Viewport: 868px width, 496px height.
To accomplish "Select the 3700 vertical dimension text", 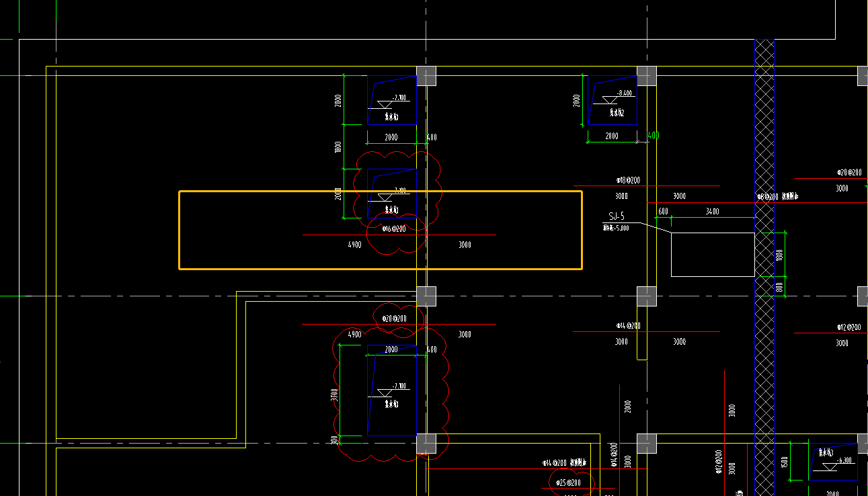I will [335, 396].
